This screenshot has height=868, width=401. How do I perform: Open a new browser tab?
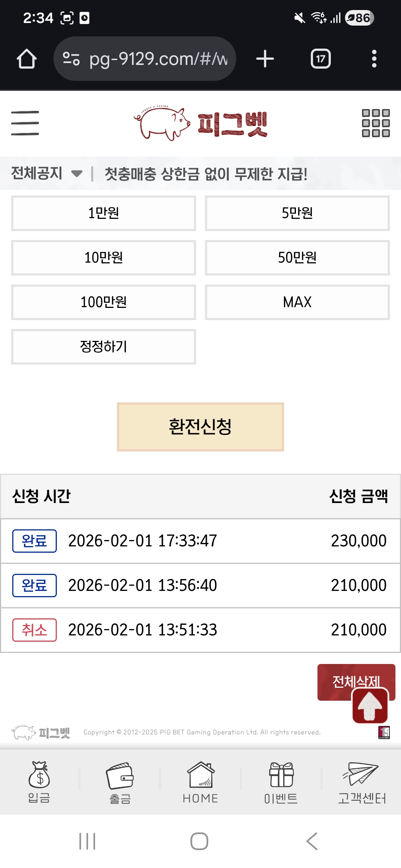265,59
